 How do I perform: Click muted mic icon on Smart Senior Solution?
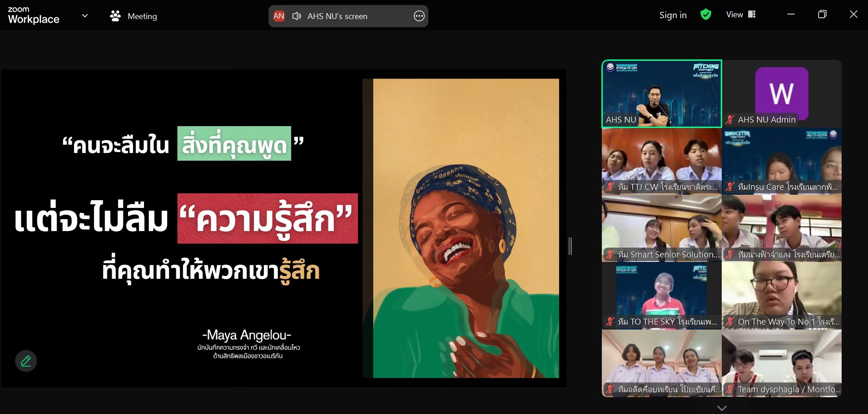pyautogui.click(x=610, y=255)
